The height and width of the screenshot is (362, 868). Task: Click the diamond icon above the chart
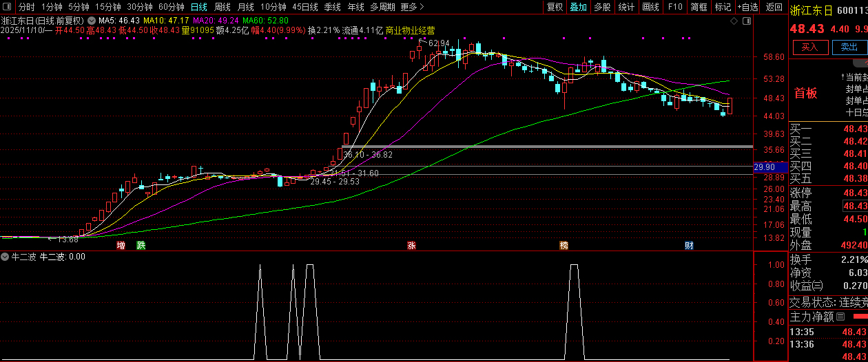click(x=733, y=21)
